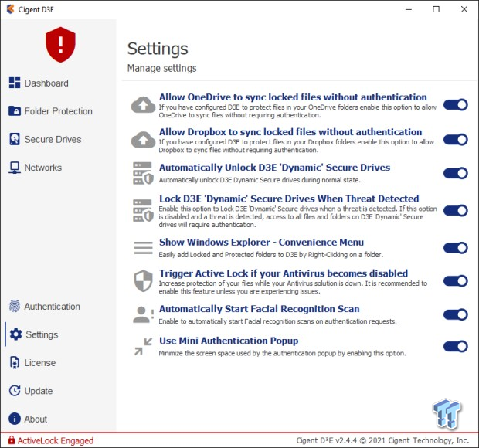Click the red alert shield icon
The image size is (479, 448).
click(x=60, y=45)
